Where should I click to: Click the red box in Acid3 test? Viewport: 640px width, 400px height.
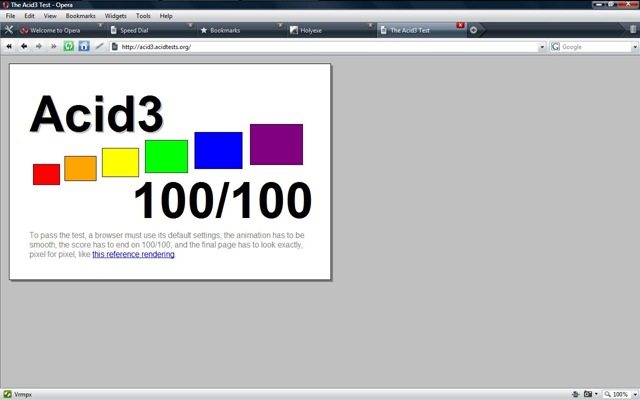(x=47, y=174)
